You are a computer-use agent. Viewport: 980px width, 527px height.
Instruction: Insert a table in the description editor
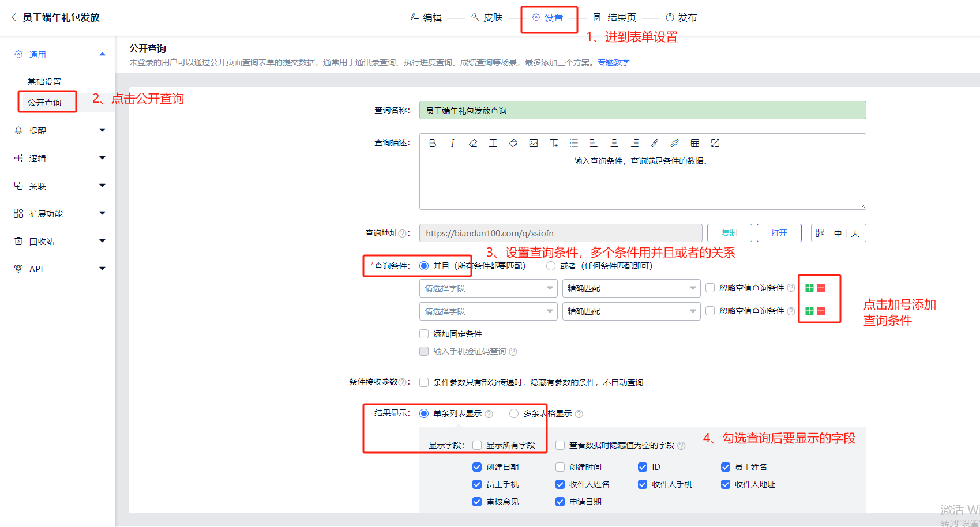coord(695,143)
